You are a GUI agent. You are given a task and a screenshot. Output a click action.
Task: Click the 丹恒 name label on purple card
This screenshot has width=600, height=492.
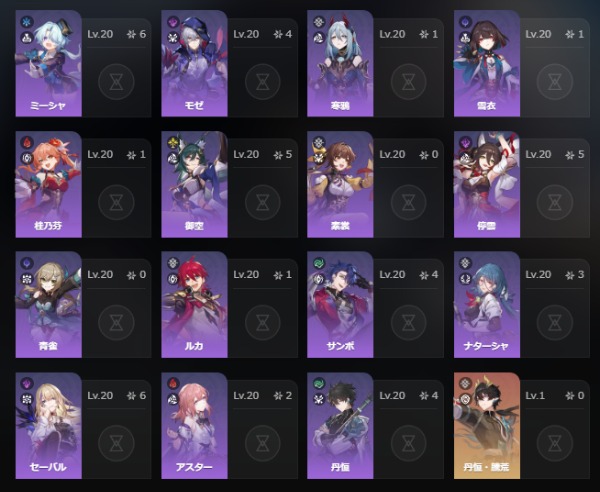(x=340, y=467)
